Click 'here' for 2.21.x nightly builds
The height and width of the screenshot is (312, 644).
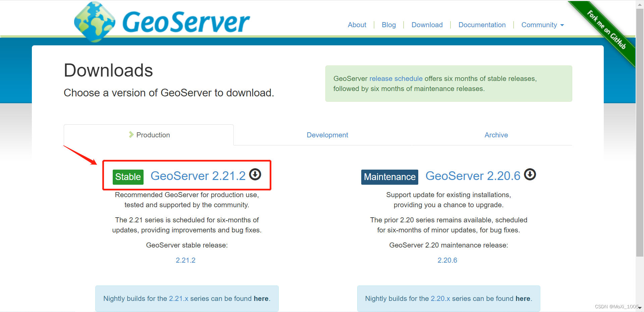click(261, 299)
